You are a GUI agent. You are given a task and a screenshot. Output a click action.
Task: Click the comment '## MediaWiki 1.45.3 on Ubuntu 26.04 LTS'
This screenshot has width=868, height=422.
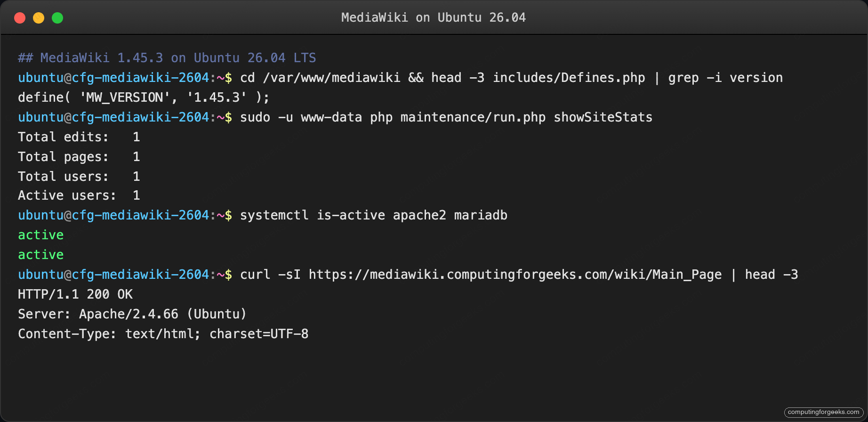coord(167,58)
